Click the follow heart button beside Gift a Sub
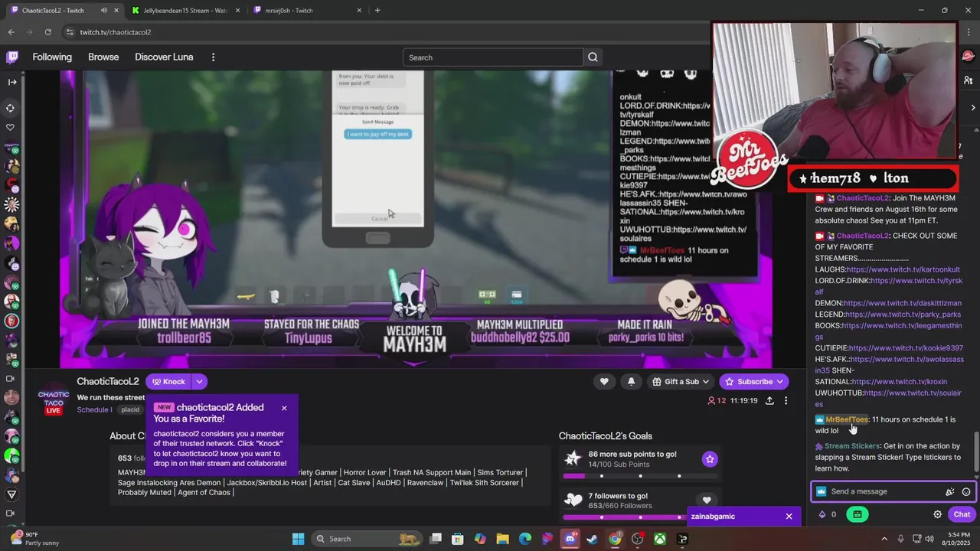980x551 pixels. (604, 382)
